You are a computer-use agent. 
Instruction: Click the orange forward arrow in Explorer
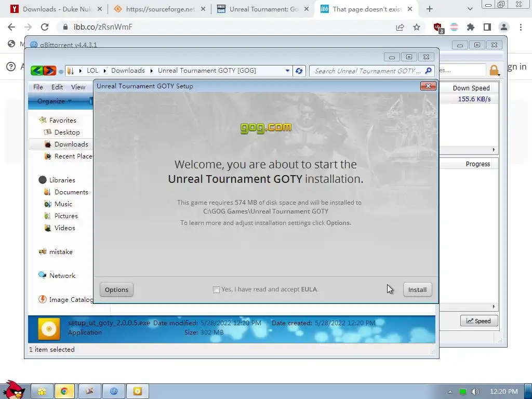click(x=49, y=71)
